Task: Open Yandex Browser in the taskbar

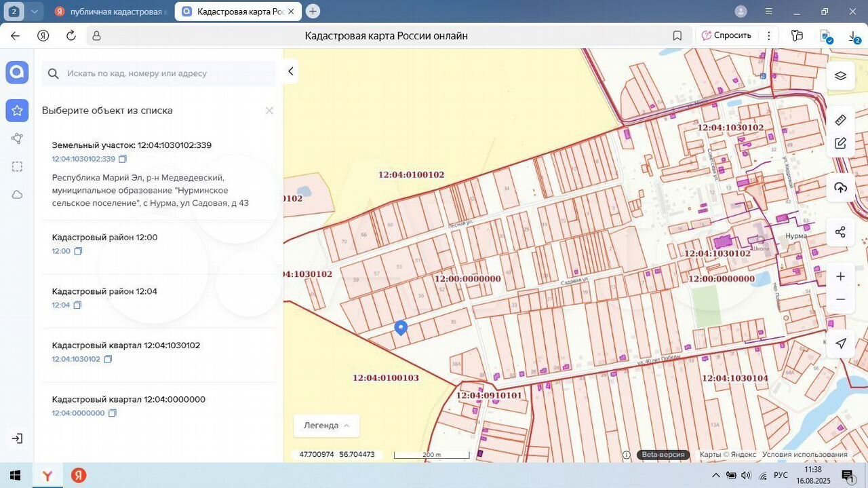Action: coord(47,476)
